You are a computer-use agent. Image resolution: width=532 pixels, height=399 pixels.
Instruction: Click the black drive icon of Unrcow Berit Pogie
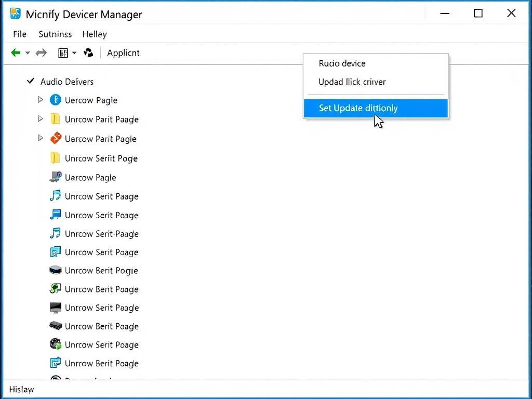(55, 271)
